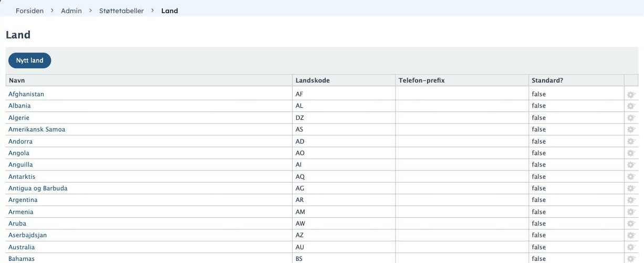Open the Amerikansk Samoa link
644x263 pixels.
point(37,129)
